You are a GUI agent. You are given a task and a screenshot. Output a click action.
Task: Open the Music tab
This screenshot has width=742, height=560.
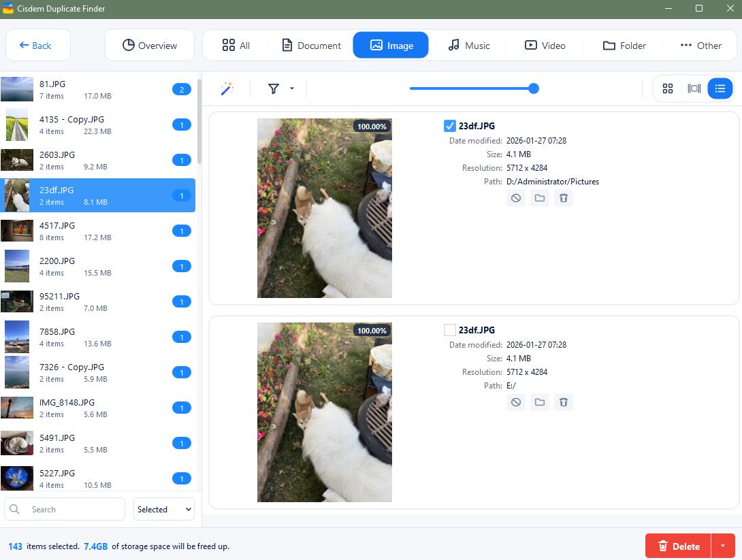click(x=468, y=46)
